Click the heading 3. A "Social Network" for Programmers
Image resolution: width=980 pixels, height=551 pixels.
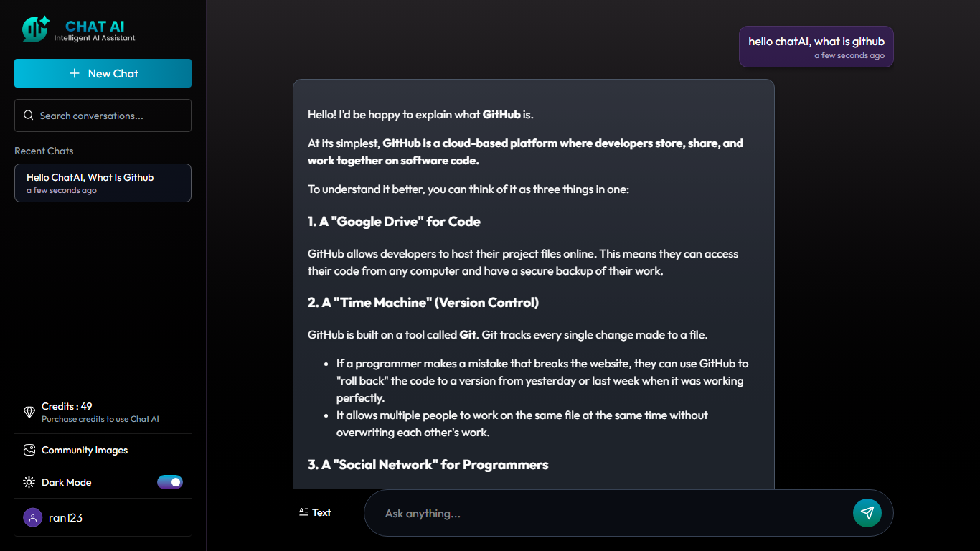tap(428, 465)
